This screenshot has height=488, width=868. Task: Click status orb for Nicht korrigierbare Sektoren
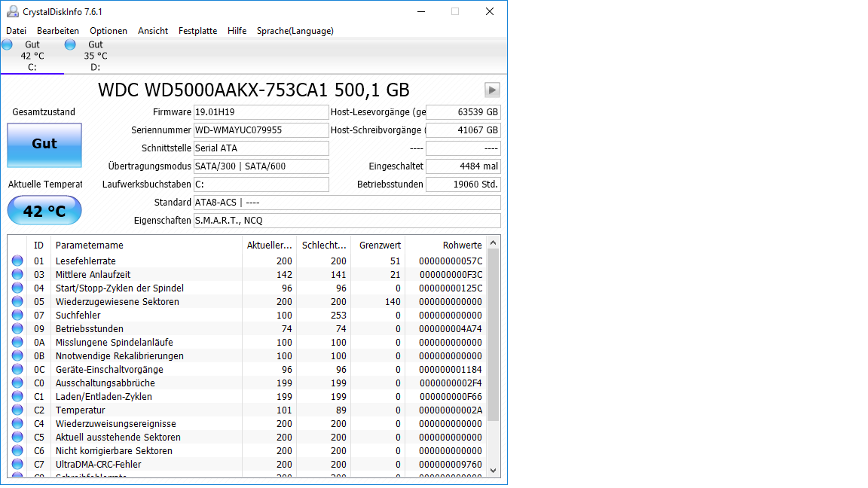pos(18,450)
